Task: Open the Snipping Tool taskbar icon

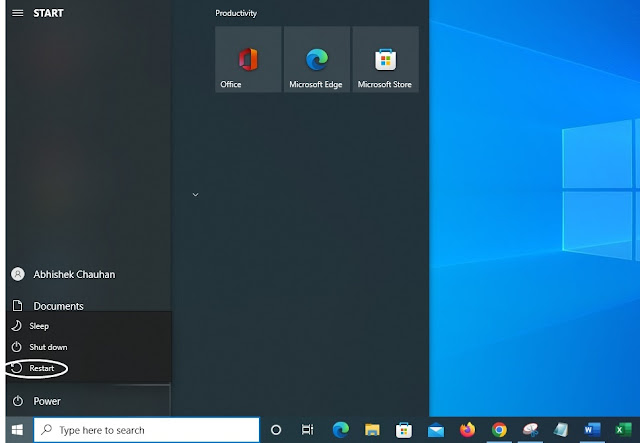Action: pos(530,430)
